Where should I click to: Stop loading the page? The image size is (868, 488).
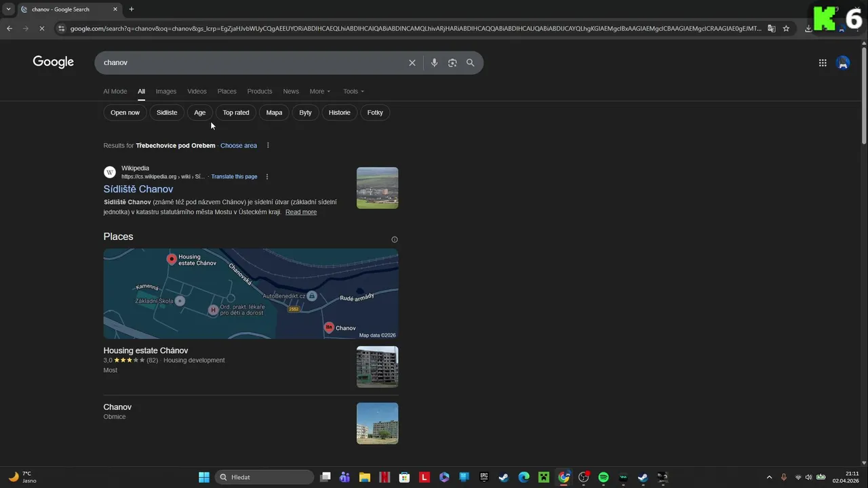pyautogui.click(x=42, y=28)
